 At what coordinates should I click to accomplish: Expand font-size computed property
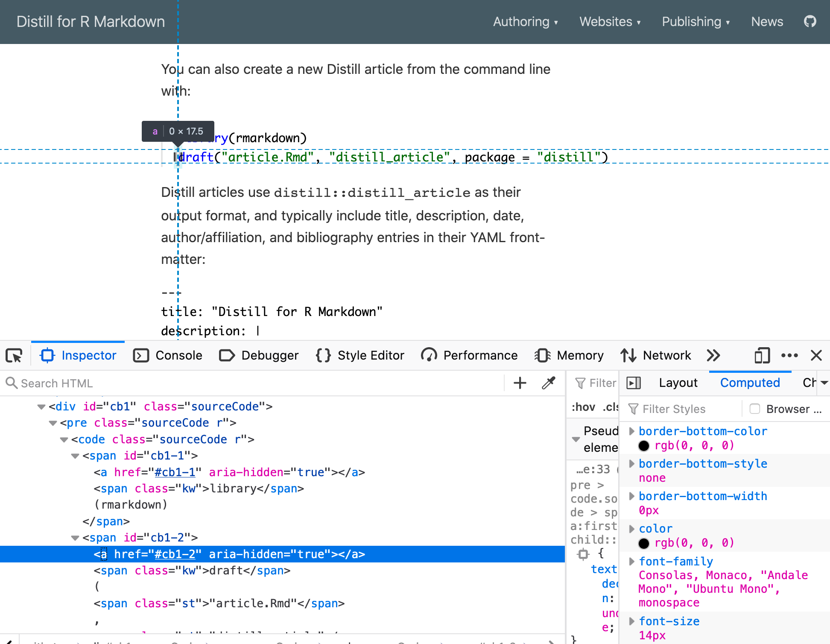631,621
